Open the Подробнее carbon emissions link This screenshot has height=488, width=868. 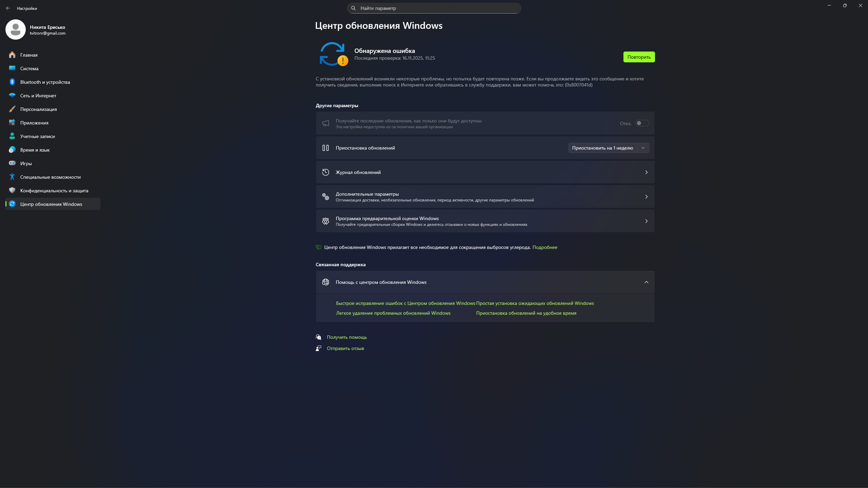pyautogui.click(x=545, y=247)
